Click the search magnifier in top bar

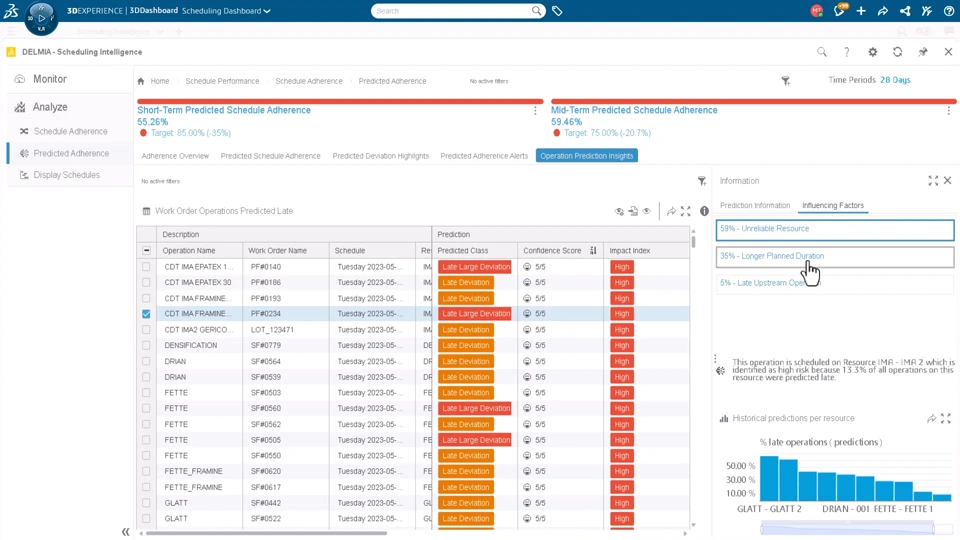pos(536,11)
